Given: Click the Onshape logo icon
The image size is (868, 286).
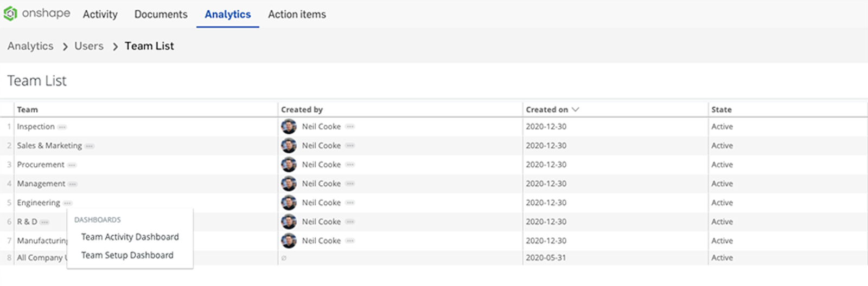Looking at the screenshot, I should click(10, 14).
